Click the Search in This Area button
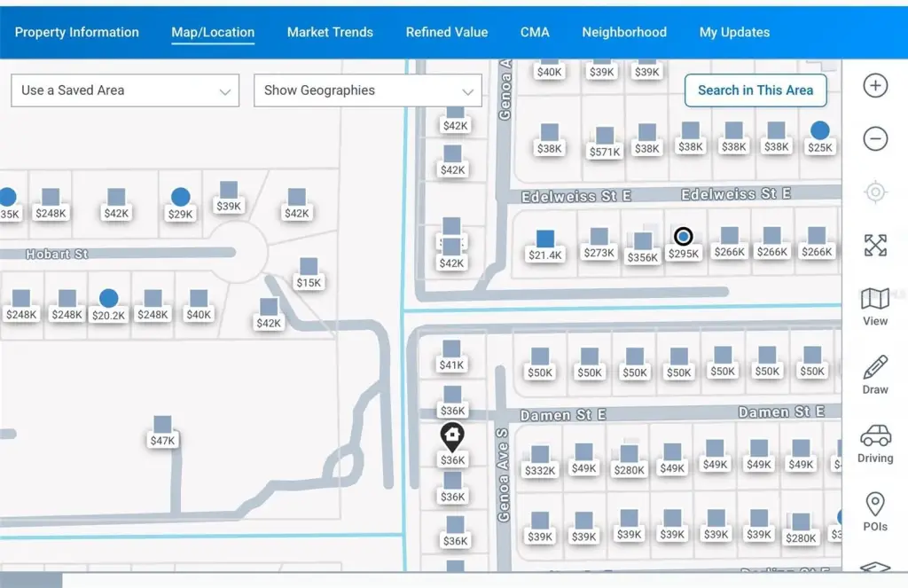 pos(755,90)
